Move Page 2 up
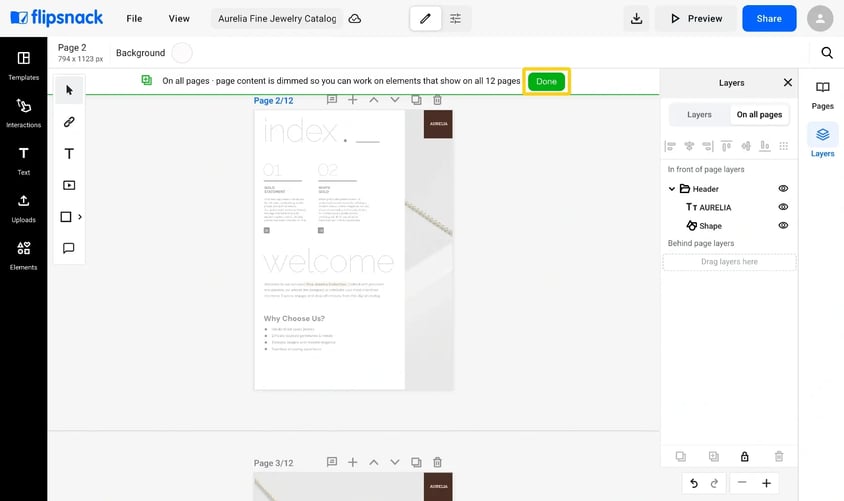844x501 pixels. click(374, 100)
